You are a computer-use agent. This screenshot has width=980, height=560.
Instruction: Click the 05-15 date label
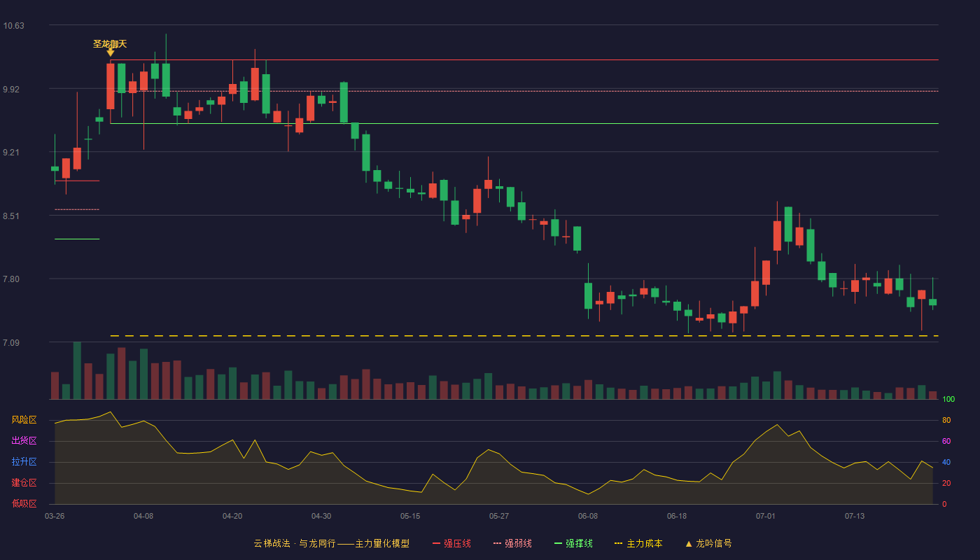click(x=410, y=516)
